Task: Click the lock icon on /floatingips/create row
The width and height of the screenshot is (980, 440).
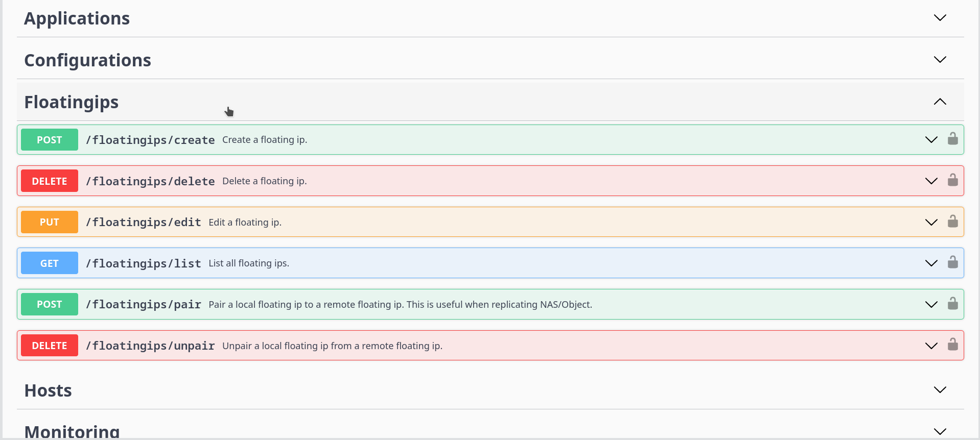Action: [952, 138]
